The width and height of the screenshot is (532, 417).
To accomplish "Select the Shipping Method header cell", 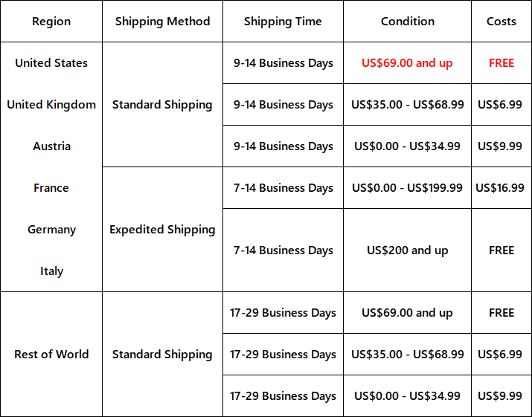I will click(162, 22).
